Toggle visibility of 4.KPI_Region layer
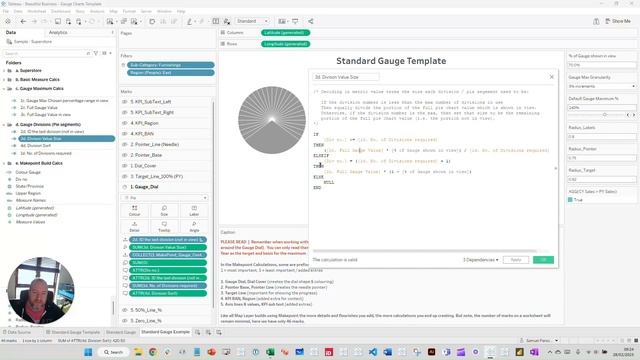This screenshot has height=360, width=640. pos(125,123)
